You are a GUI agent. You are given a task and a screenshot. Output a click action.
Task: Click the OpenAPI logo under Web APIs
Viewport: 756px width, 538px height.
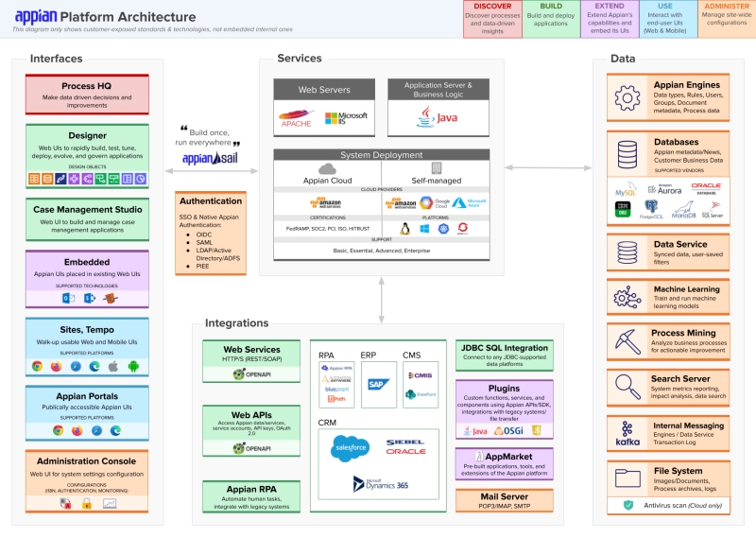251,448
